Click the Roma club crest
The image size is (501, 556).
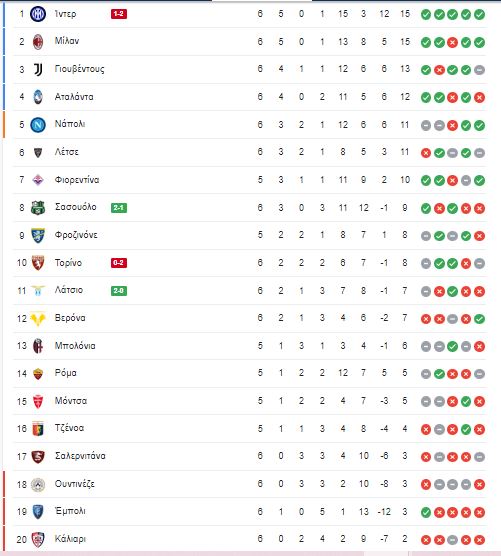(x=38, y=374)
